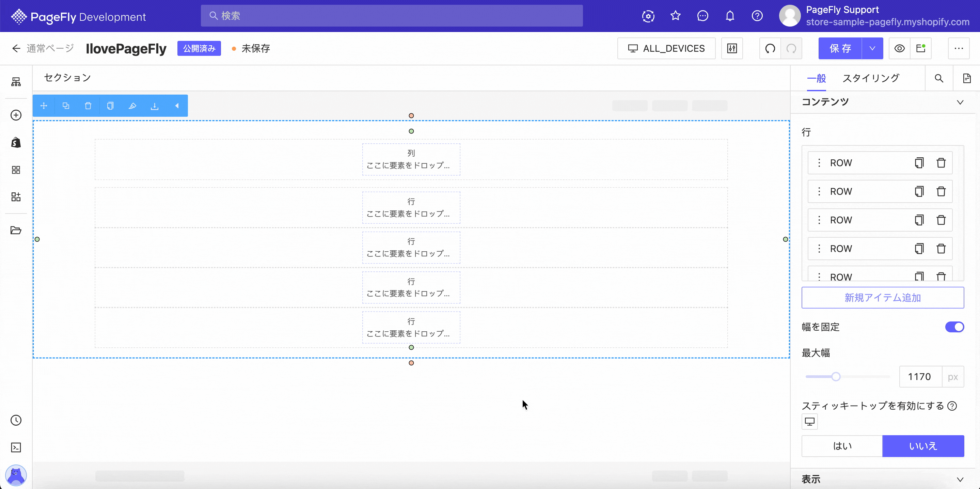
Task: Open the notifications bell icon
Action: pos(730,16)
